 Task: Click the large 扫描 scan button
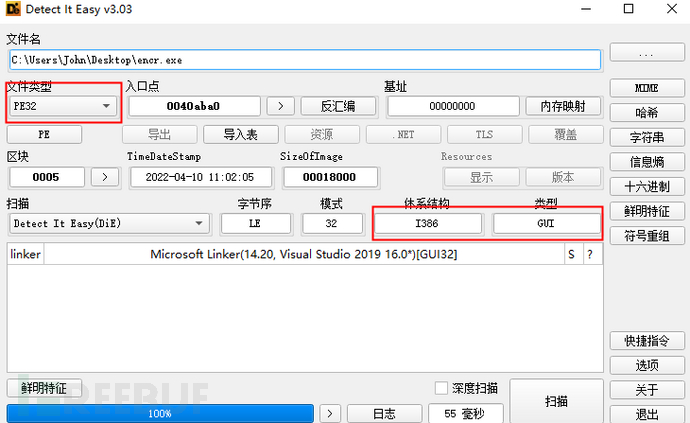(556, 401)
